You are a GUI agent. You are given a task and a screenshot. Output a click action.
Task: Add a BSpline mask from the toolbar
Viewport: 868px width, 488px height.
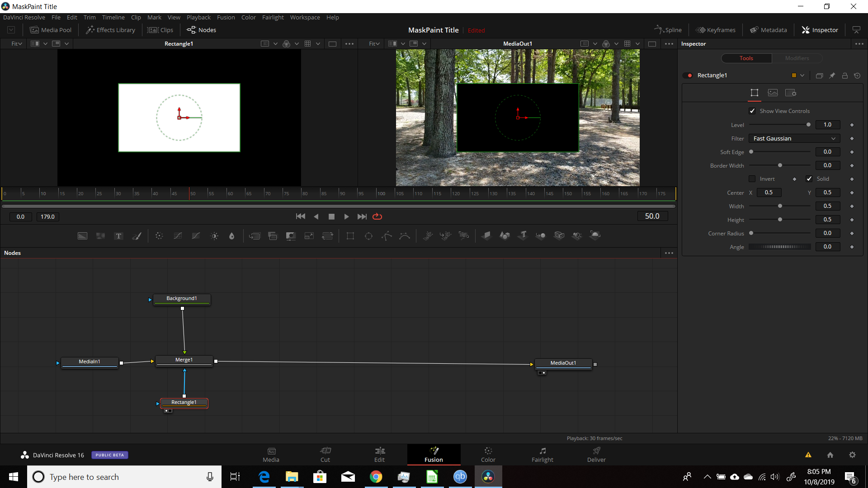[405, 236]
